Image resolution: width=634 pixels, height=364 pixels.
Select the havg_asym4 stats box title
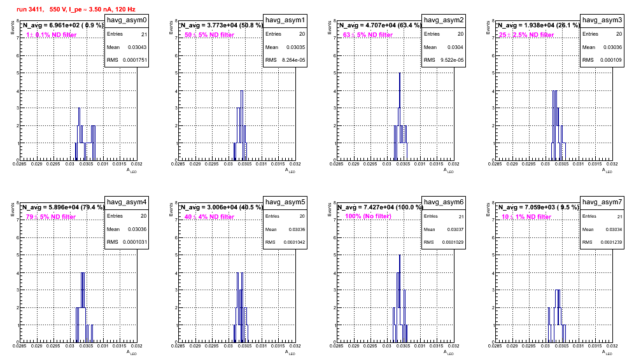pos(127,202)
